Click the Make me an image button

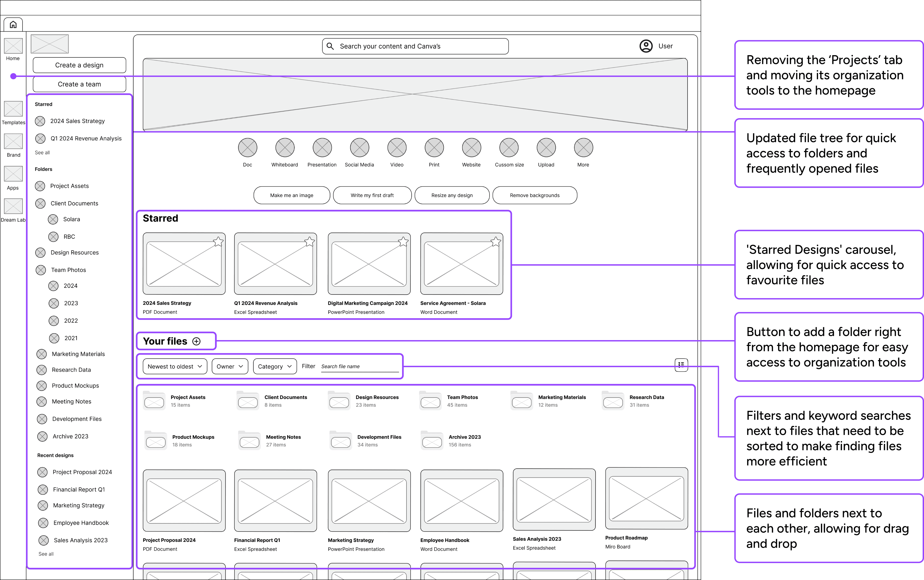(292, 195)
